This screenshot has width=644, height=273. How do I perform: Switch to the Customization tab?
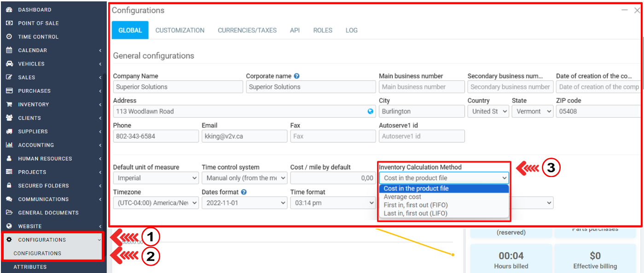click(x=180, y=30)
